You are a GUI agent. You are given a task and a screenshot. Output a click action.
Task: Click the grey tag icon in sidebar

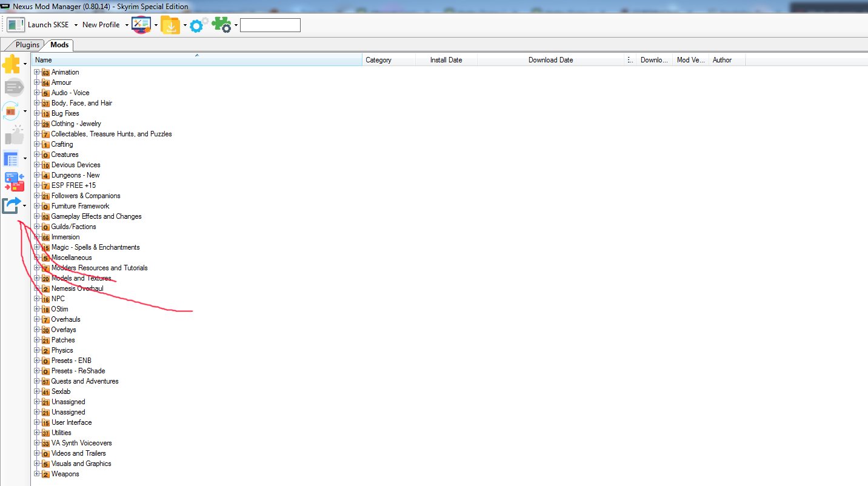[x=13, y=88]
